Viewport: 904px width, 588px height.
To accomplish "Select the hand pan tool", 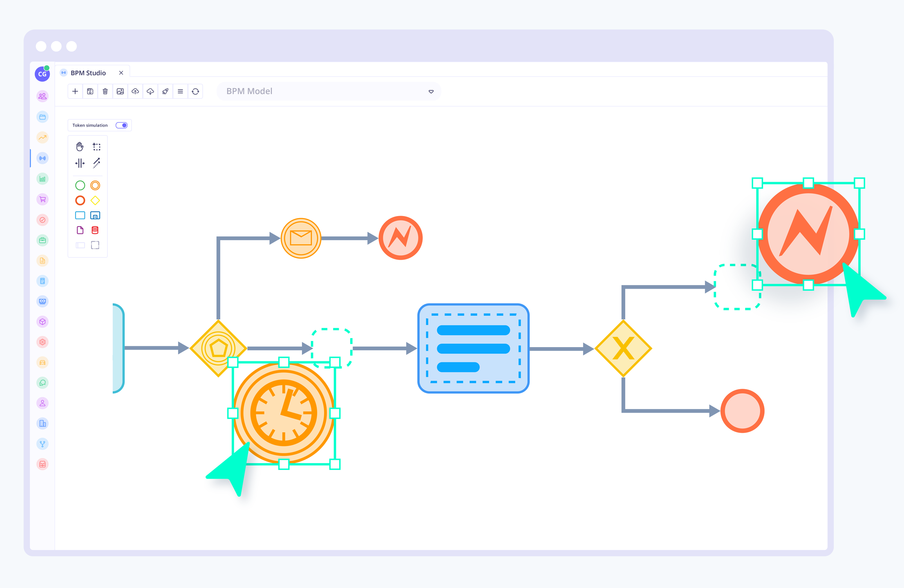I will tap(80, 147).
